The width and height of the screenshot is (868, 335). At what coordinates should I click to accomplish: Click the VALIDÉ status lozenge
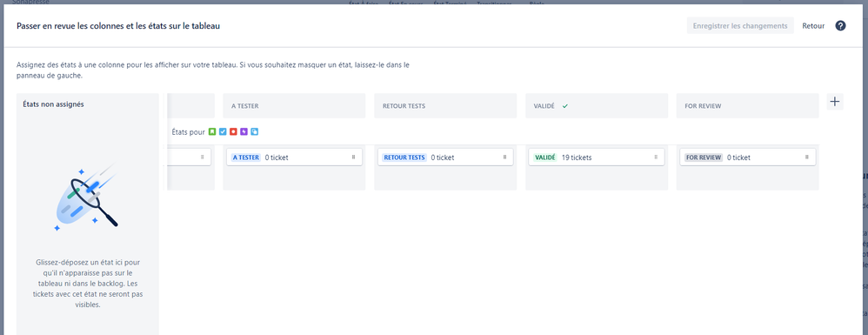click(x=545, y=157)
